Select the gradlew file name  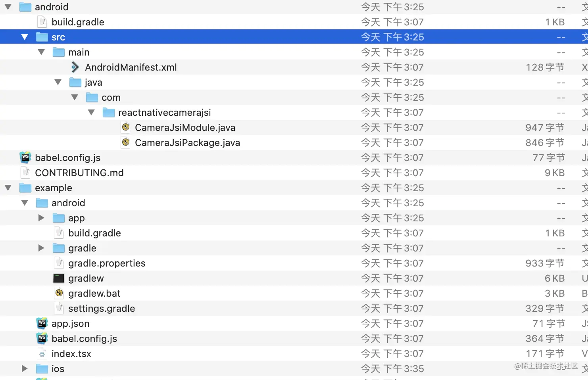(86, 278)
